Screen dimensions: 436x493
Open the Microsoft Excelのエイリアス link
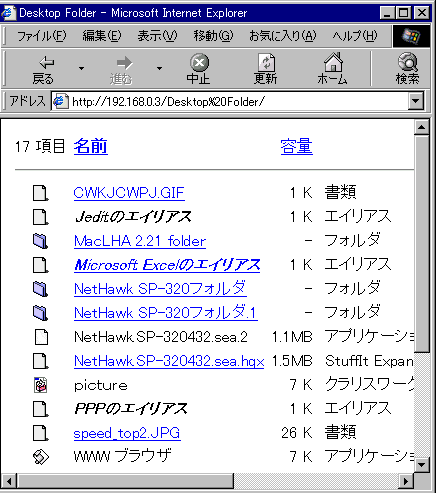coord(167,265)
